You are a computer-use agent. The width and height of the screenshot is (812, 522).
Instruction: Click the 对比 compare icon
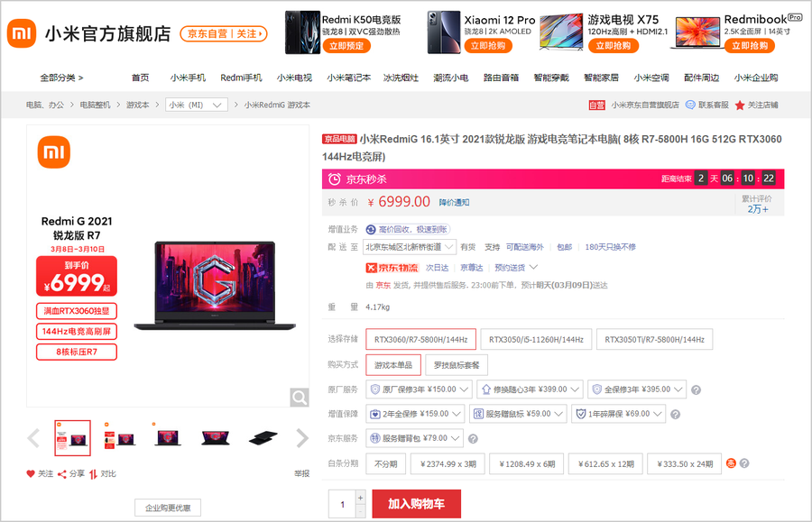92,473
